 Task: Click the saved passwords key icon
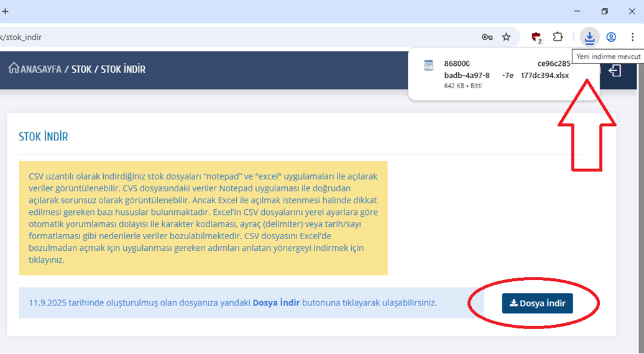pos(487,37)
